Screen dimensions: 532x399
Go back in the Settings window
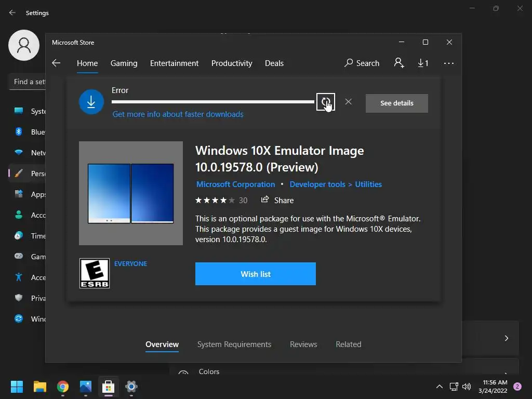pyautogui.click(x=12, y=12)
